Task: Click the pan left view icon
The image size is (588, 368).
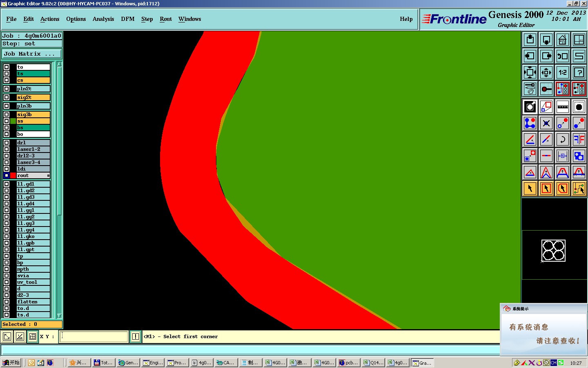Action: click(x=530, y=56)
